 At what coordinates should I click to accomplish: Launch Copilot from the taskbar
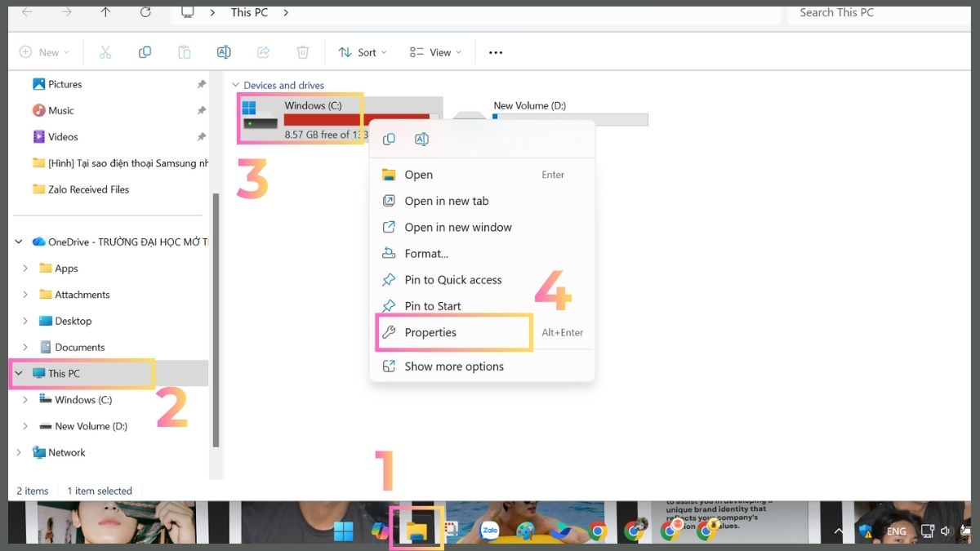point(380,531)
